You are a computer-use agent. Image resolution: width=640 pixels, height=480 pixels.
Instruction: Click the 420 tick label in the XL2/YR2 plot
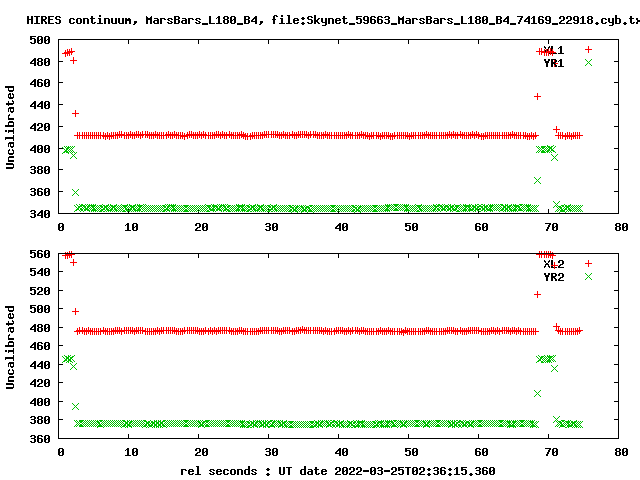click(x=40, y=383)
